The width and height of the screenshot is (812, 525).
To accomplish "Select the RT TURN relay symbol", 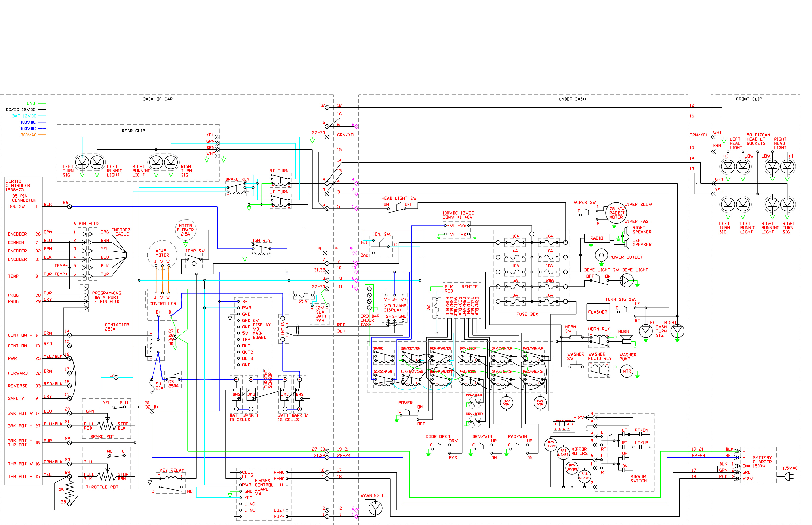I will coord(280,181).
